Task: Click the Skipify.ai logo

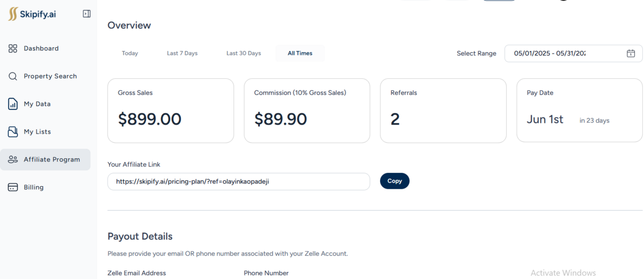Action: 32,14
